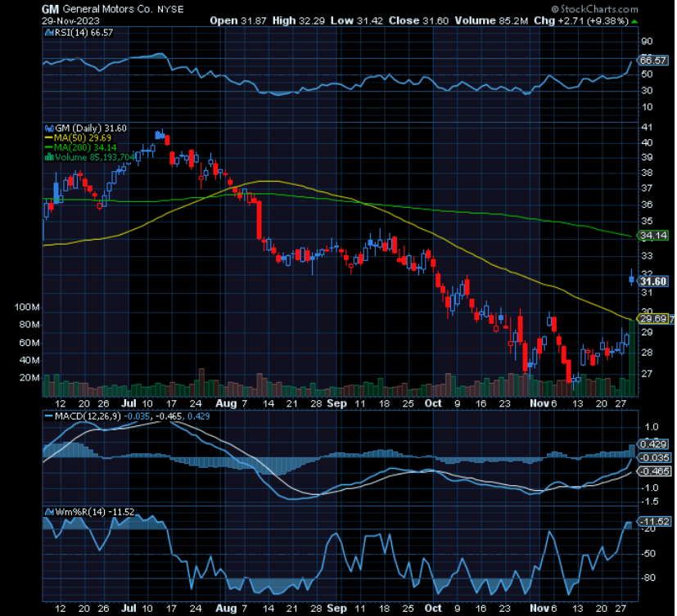Toggle the Volume 85,193,704 legend entry
The width and height of the screenshot is (677, 616).
click(x=94, y=155)
